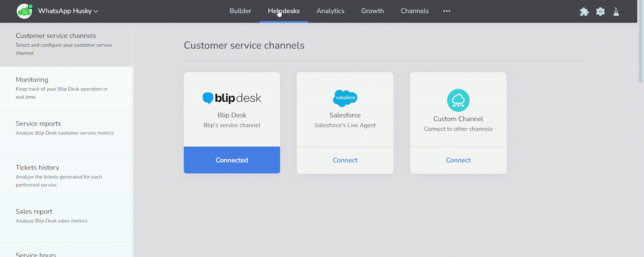Open Sales report sidebar item

pos(66,220)
